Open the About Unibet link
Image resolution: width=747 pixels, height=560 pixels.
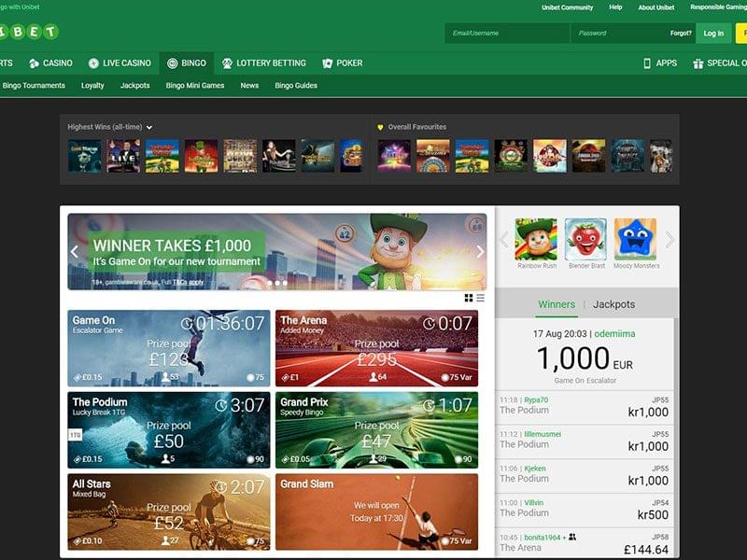coord(656,7)
